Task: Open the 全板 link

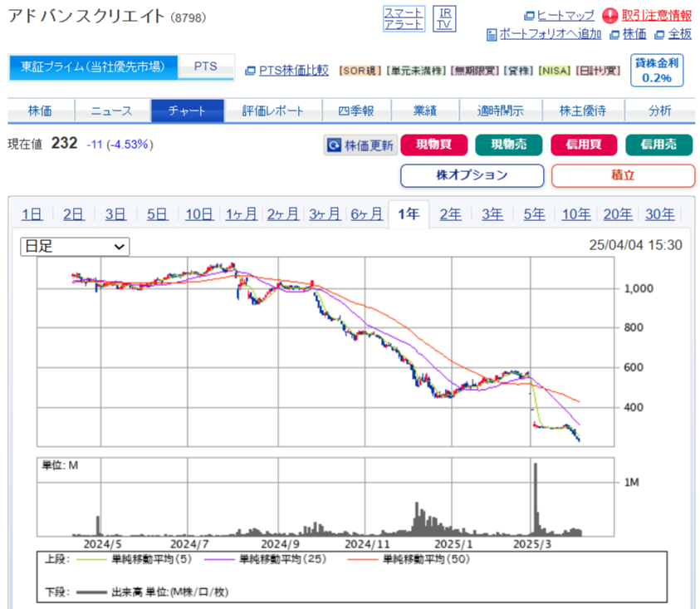Action: (679, 34)
